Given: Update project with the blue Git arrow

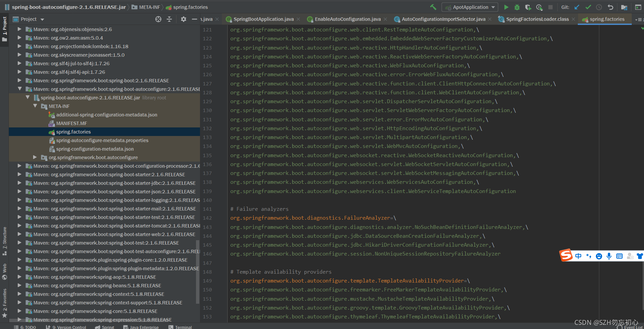Looking at the screenshot, I should point(577,7).
